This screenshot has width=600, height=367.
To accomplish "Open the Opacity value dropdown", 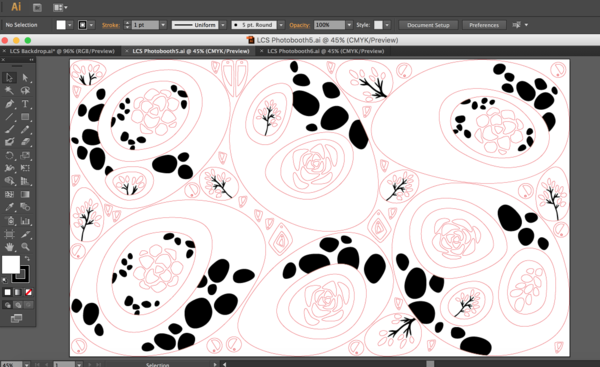I will [349, 25].
